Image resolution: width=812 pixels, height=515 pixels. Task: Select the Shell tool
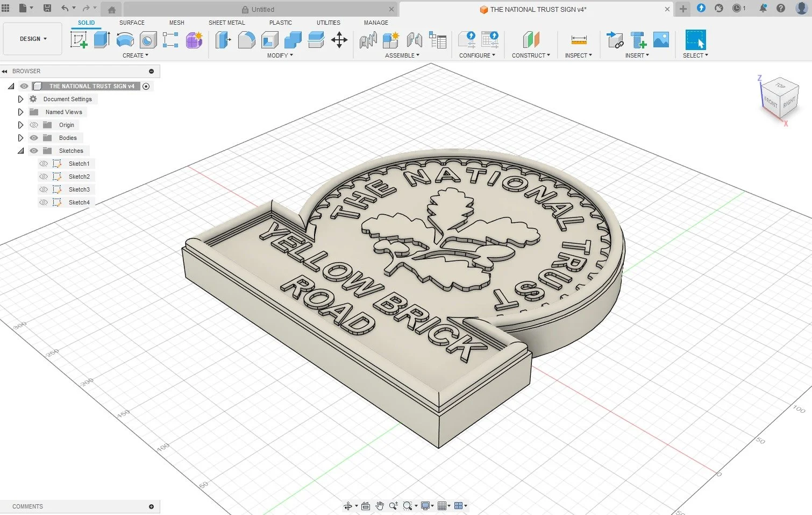(x=269, y=40)
